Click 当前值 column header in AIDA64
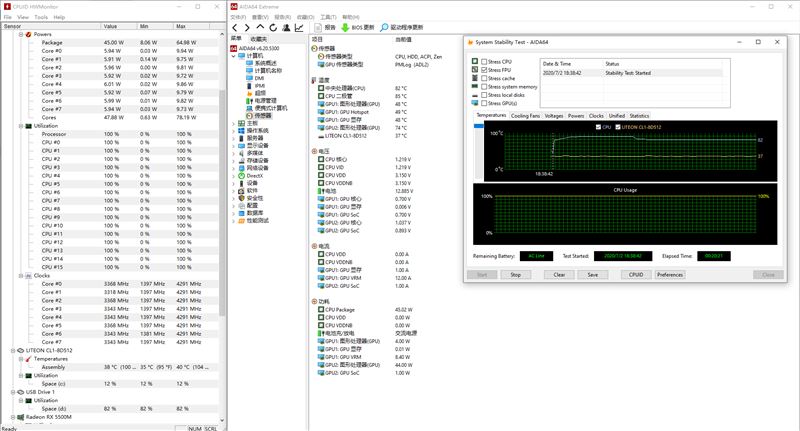800x431 pixels. [403, 39]
